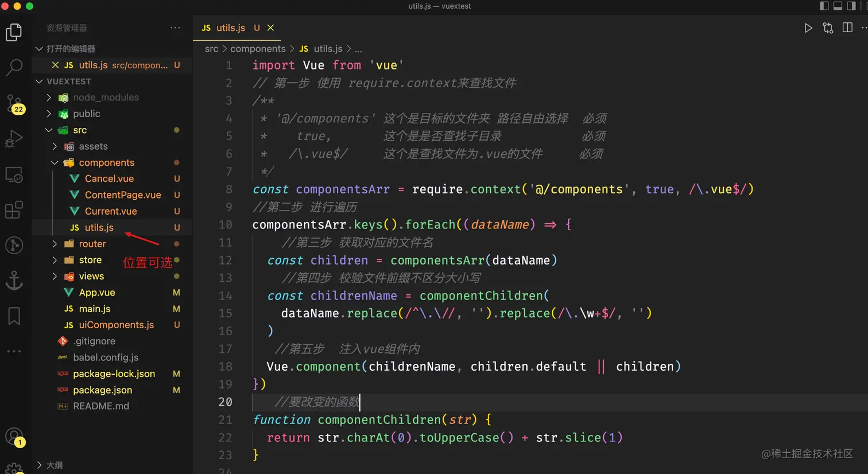Click the src breadcrumb segment
This screenshot has height=474, width=868.
point(211,49)
